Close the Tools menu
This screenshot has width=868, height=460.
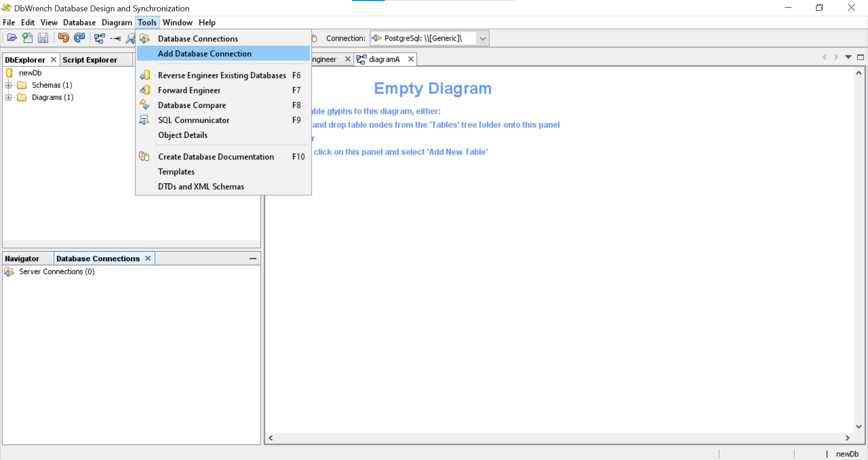147,22
